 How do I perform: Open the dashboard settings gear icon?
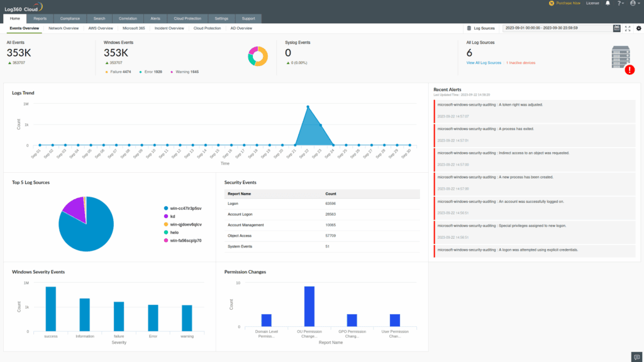(x=638, y=28)
